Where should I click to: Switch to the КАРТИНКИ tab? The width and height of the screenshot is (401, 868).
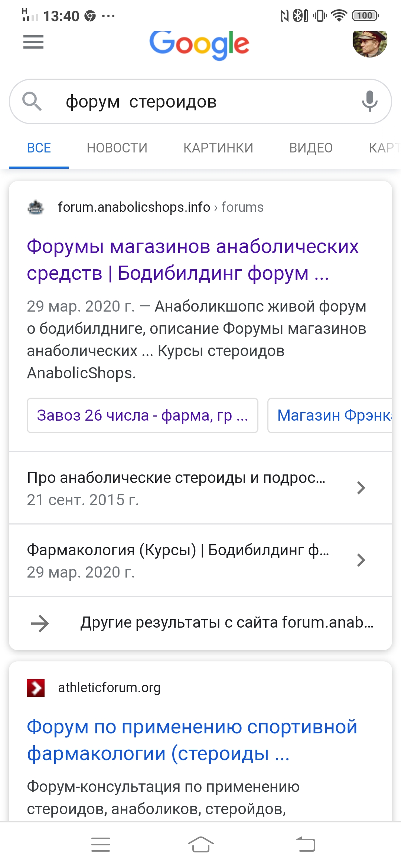coord(218,148)
